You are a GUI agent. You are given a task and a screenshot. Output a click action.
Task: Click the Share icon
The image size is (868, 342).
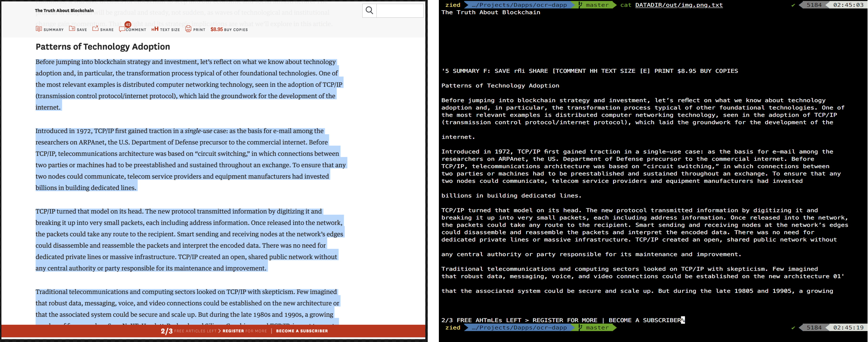(x=95, y=29)
